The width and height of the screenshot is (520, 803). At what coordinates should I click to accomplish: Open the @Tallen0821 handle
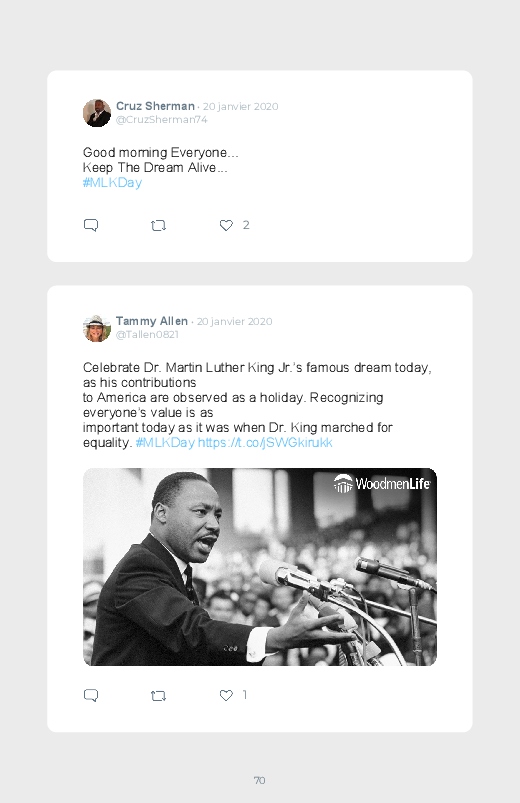147,334
